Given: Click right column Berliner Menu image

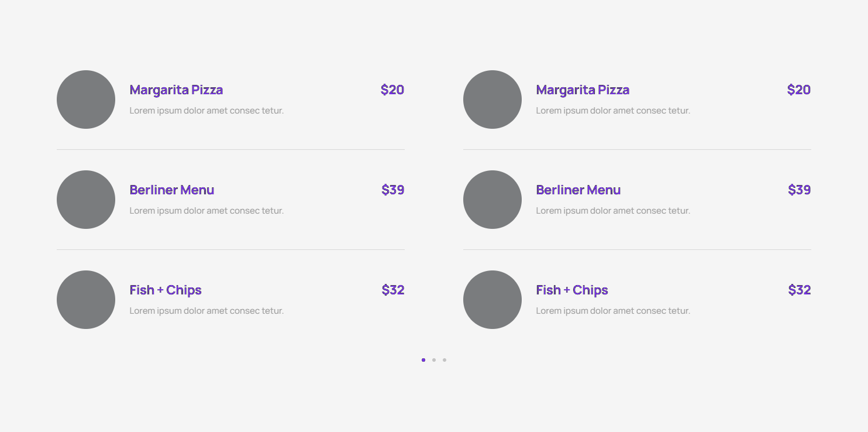Looking at the screenshot, I should 492,200.
